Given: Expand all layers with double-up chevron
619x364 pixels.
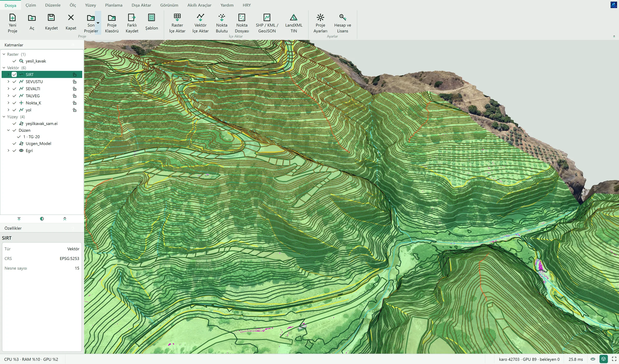Looking at the screenshot, I should click(65, 219).
